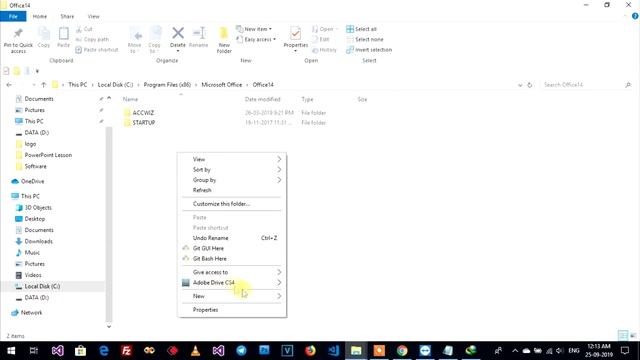Open Google Chrome from taskbar
Screen dimensions: 640x360
pyautogui.click(x=402, y=351)
